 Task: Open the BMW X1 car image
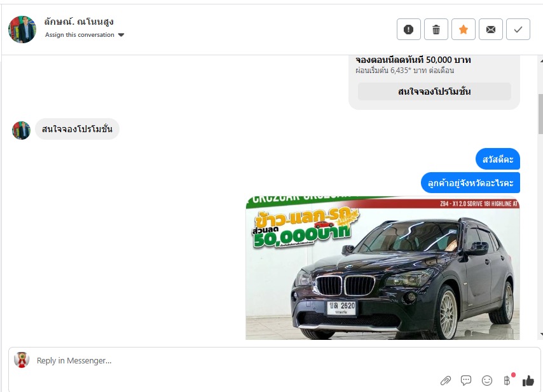(x=383, y=268)
